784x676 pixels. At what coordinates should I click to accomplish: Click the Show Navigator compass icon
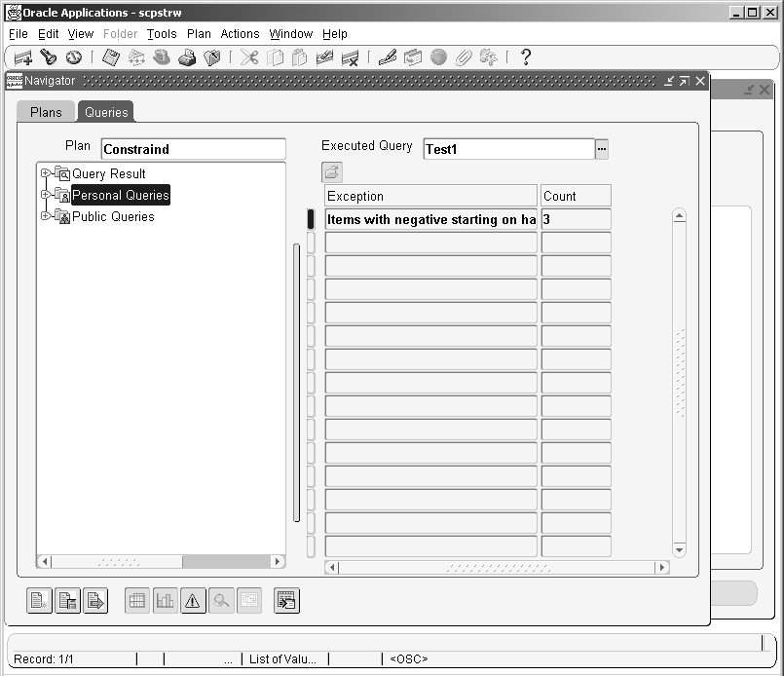click(x=74, y=57)
